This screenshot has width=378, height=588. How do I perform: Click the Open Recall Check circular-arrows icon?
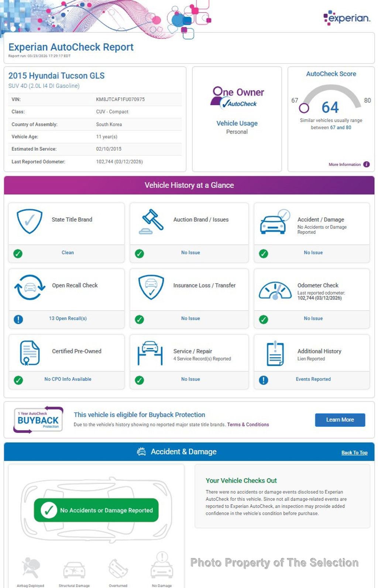coord(30,287)
